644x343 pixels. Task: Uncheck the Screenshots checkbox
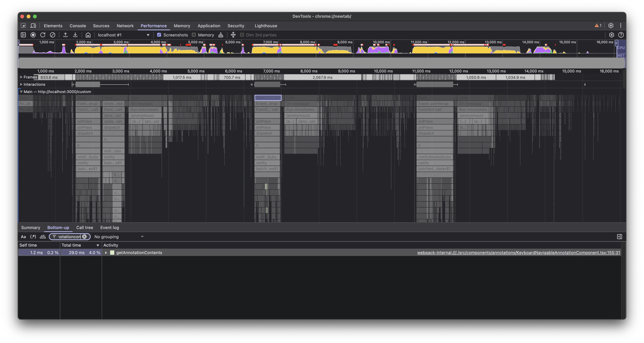[x=159, y=35]
